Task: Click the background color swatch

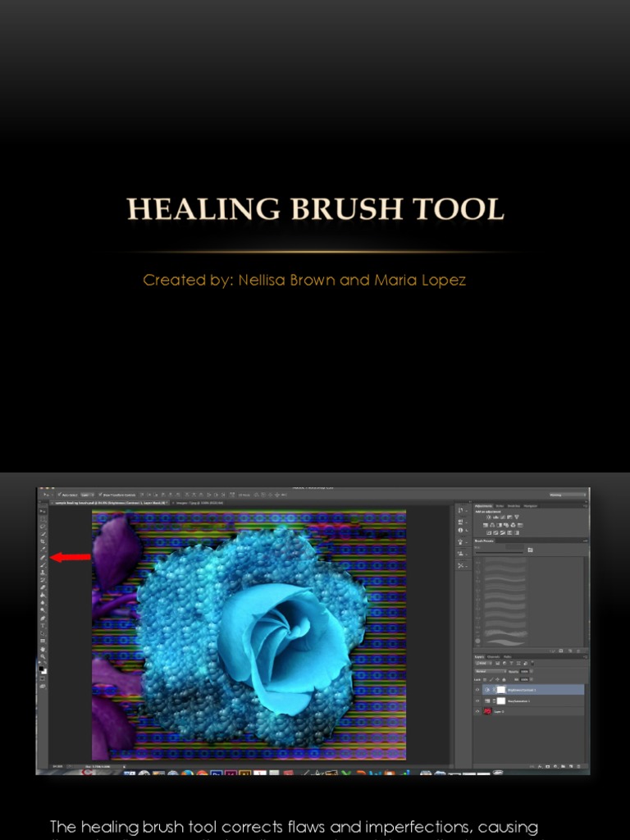Action: [45, 672]
